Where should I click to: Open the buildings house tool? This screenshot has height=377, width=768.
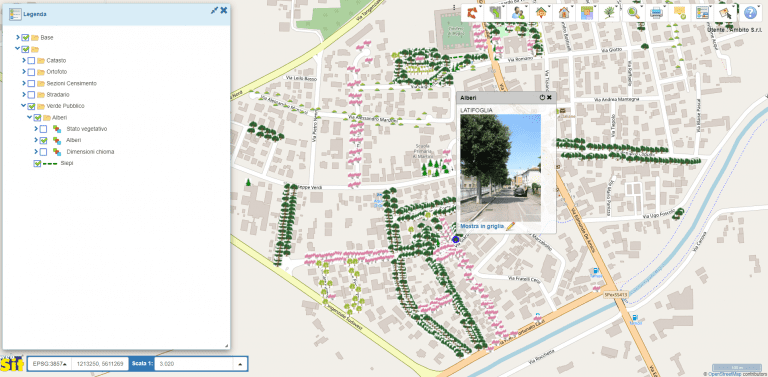563,13
